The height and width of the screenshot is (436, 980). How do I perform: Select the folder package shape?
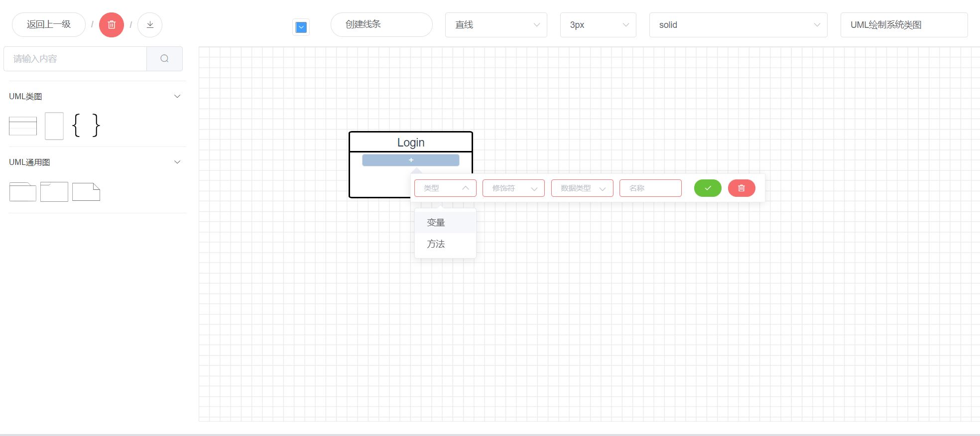23,192
